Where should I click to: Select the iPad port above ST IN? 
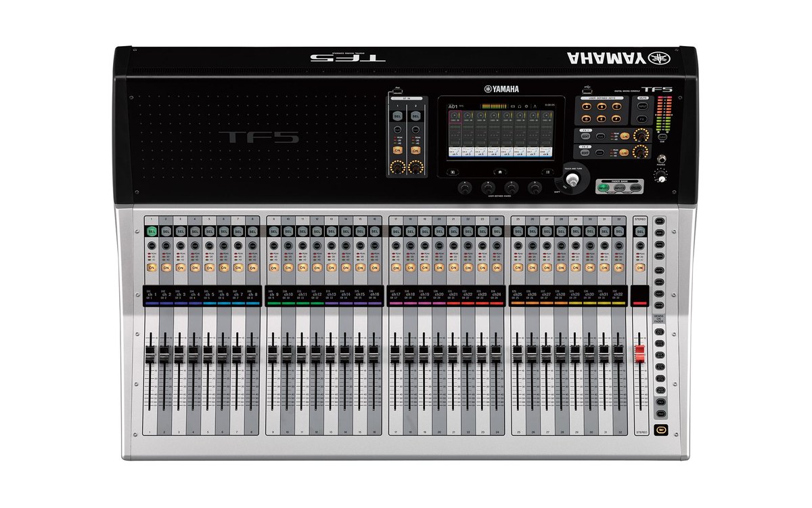point(397,91)
